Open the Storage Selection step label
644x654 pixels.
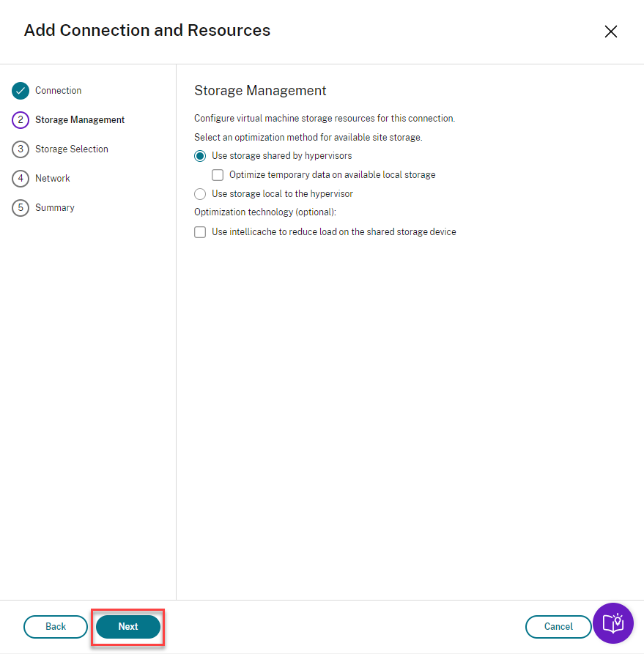(72, 149)
